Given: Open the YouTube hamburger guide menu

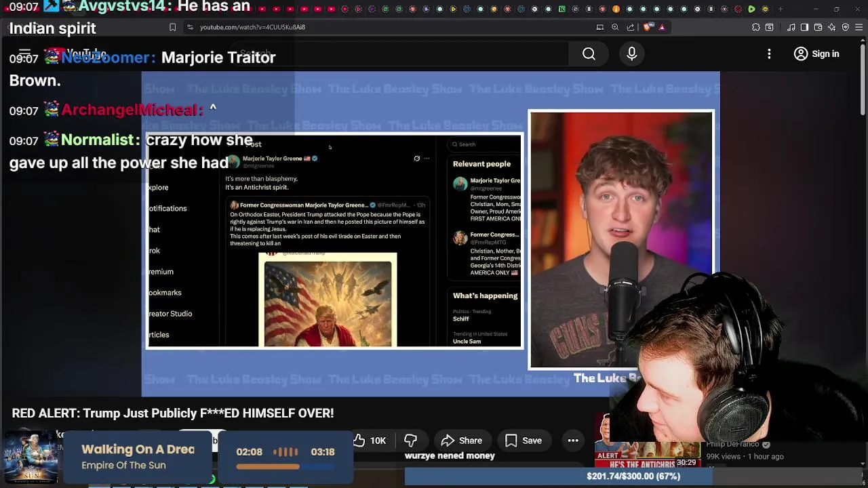Looking at the screenshot, I should pos(24,53).
